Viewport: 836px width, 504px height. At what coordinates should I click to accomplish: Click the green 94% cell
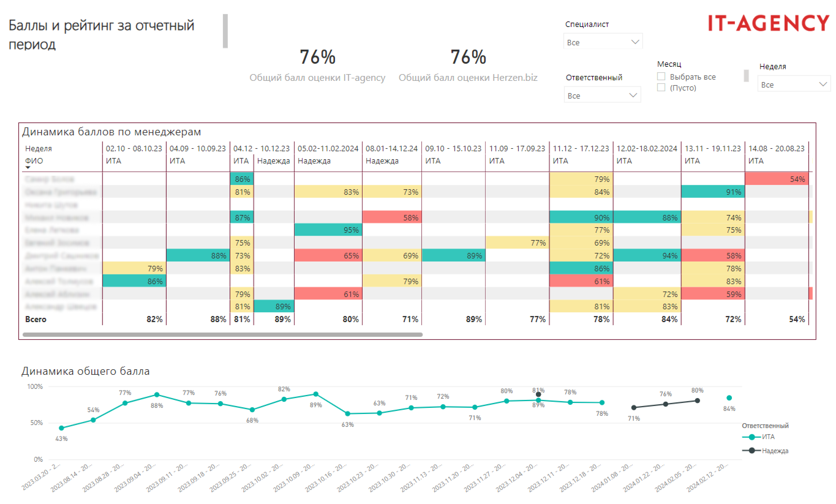point(647,255)
